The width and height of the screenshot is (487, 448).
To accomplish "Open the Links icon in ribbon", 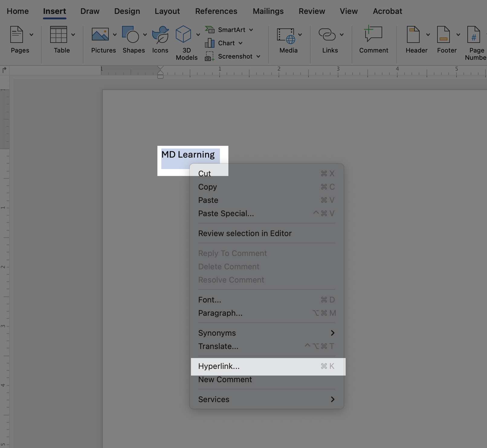I will 327,35.
